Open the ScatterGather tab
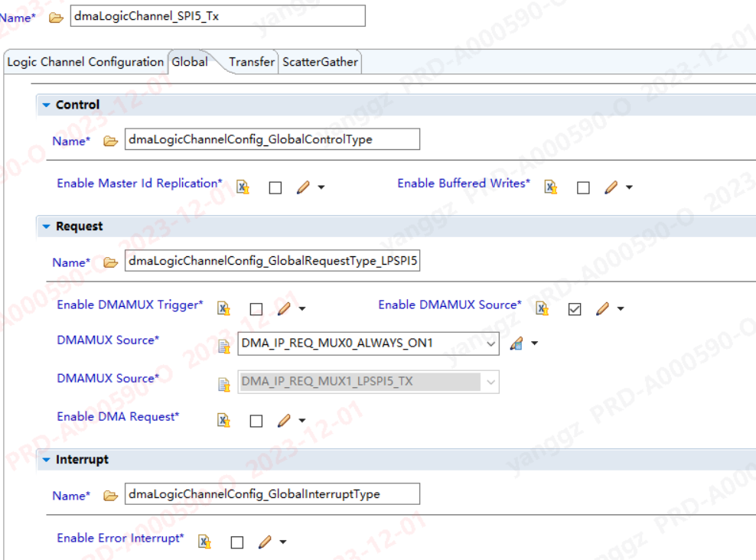The width and height of the screenshot is (756, 560). [320, 62]
